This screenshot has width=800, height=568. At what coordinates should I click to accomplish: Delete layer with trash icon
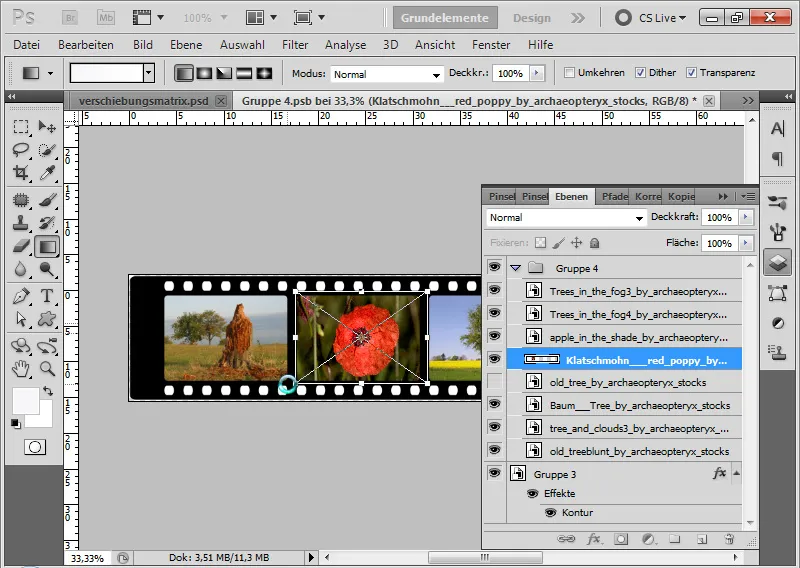pos(729,539)
